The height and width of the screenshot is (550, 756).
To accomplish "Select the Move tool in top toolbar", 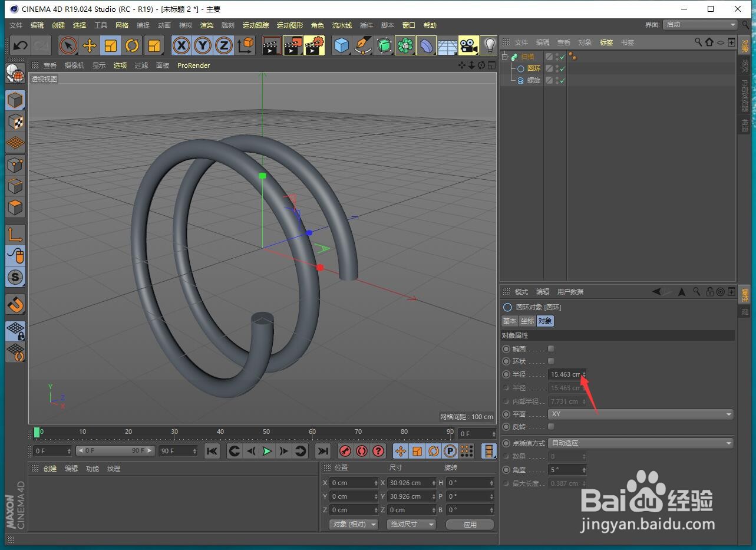I will (x=90, y=45).
